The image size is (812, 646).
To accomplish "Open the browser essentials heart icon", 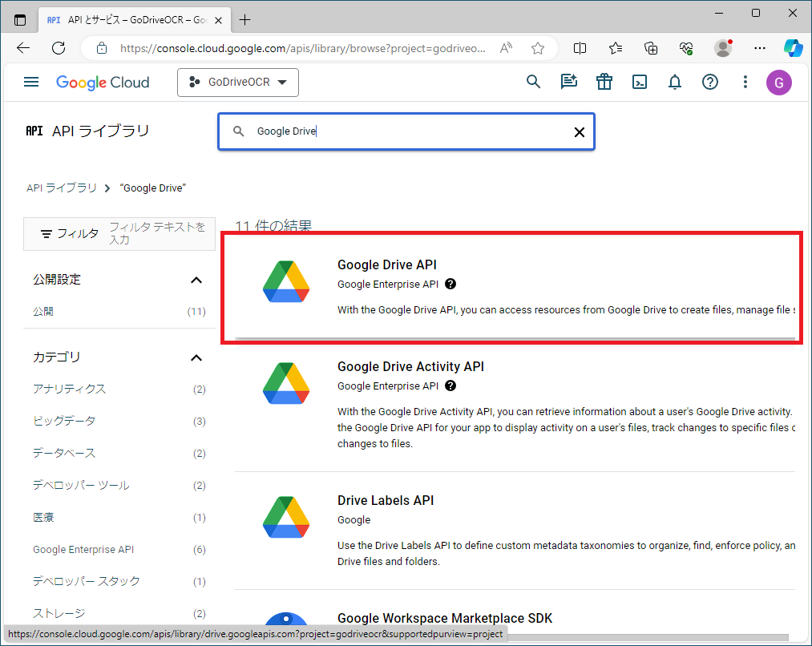I will click(686, 48).
